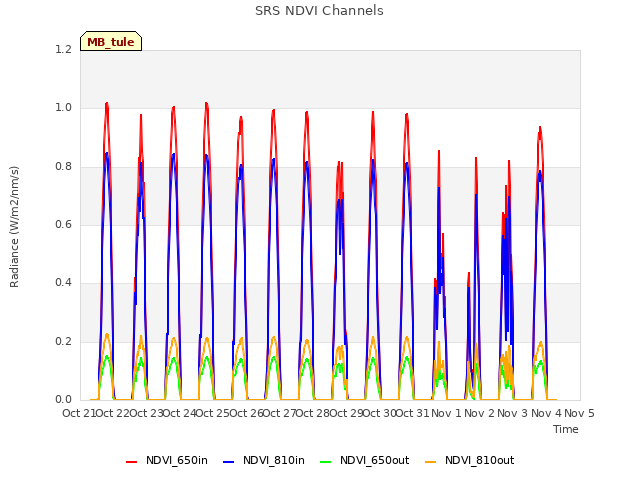Click the Oct 28 tick label
Viewport: 640px width, 480px height.
(313, 413)
